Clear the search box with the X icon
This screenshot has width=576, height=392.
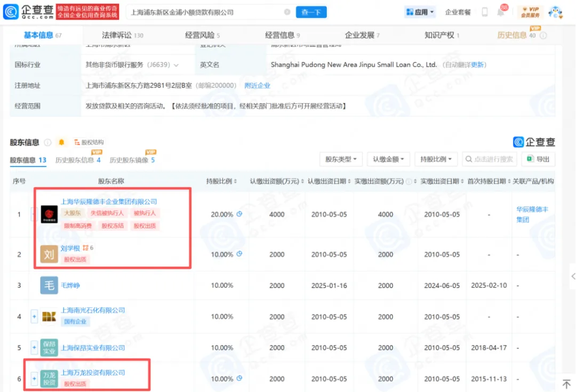coord(287,12)
